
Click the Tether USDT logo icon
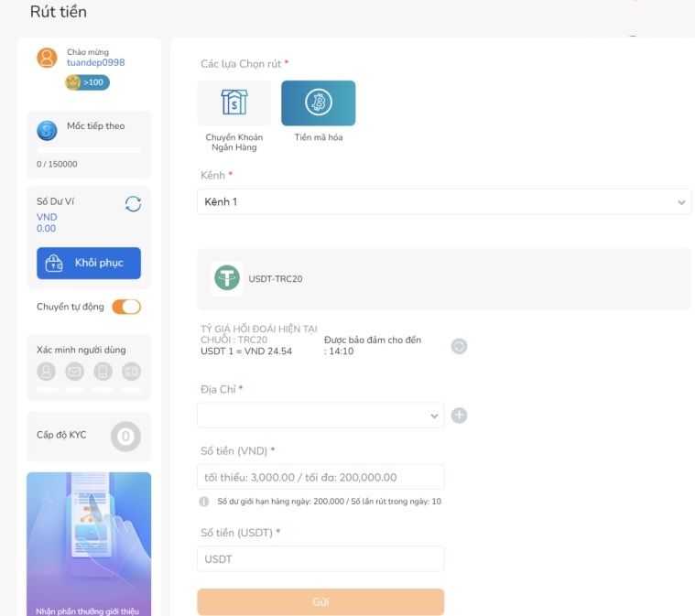[227, 279]
